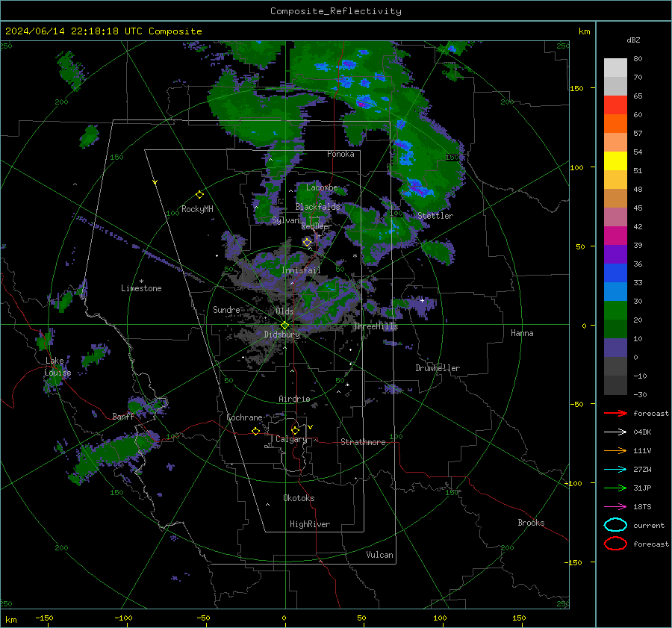Image resolution: width=672 pixels, height=628 pixels.
Task: Click the magenta 18TS arrow legend entry
Action: (615, 507)
